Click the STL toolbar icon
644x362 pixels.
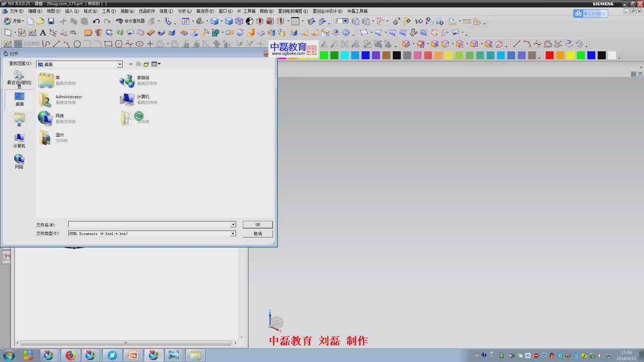pyautogui.click(x=73, y=33)
